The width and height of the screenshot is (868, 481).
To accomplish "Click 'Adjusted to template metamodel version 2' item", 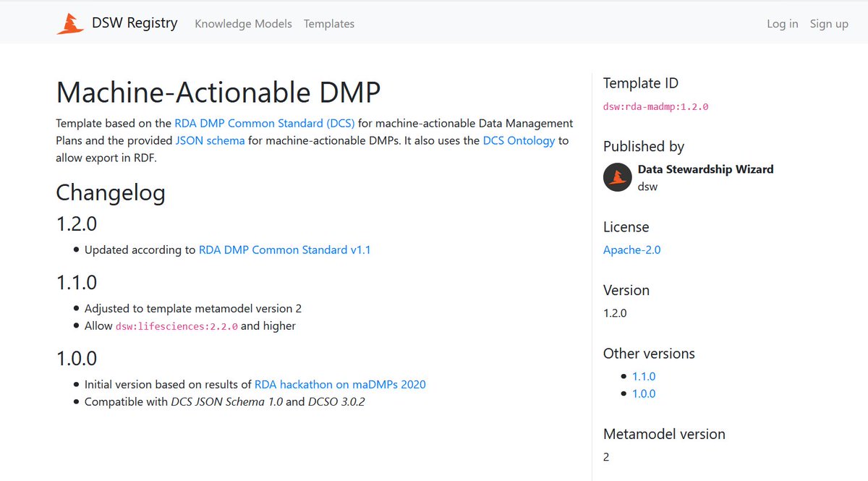I will pos(193,308).
